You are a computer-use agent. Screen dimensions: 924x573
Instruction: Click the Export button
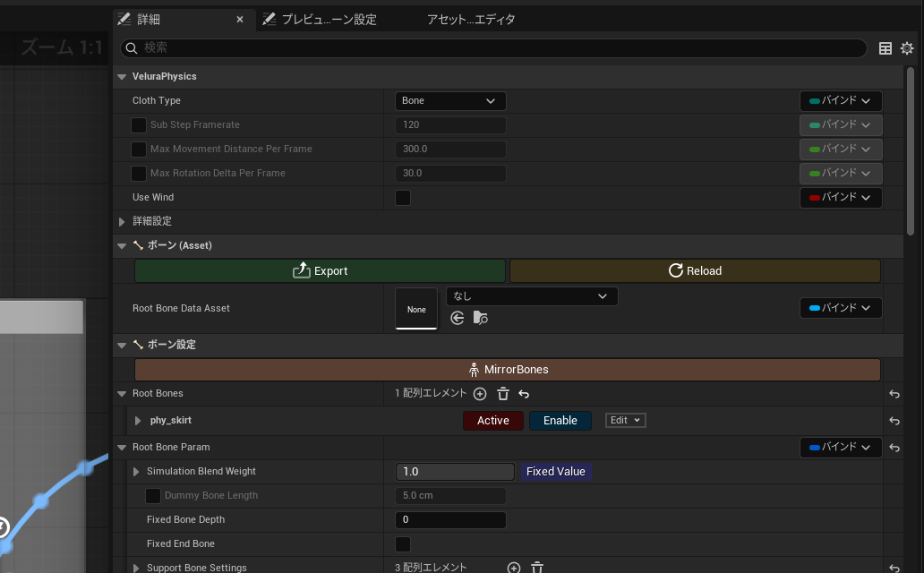(x=320, y=271)
